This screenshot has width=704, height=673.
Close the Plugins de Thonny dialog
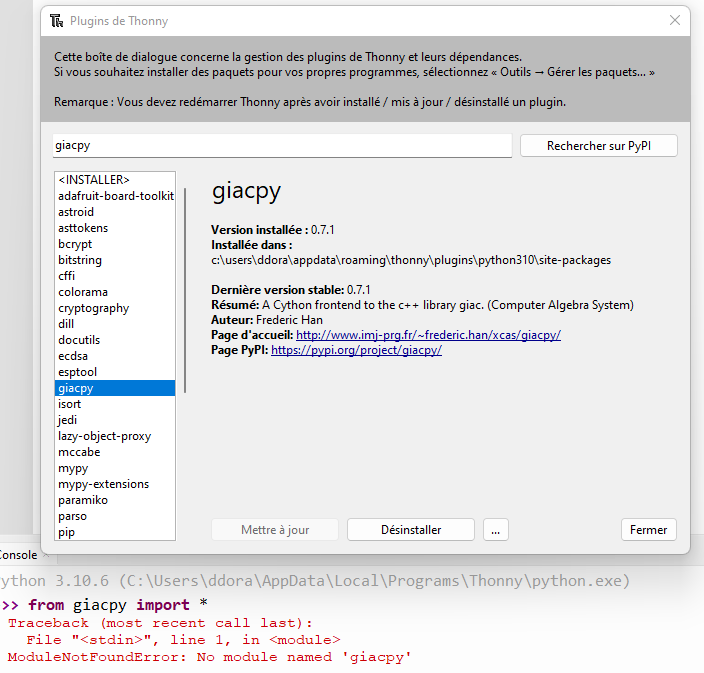pyautogui.click(x=674, y=20)
